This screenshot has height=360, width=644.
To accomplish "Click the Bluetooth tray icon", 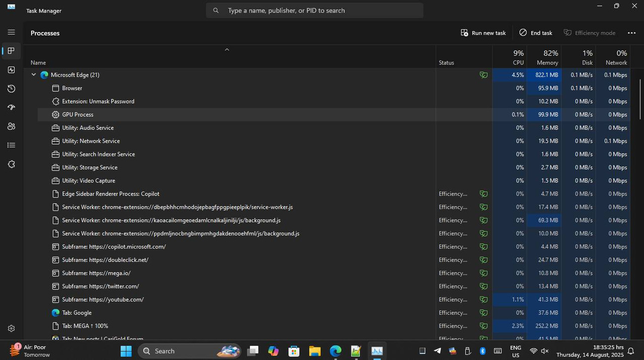I will (x=483, y=351).
